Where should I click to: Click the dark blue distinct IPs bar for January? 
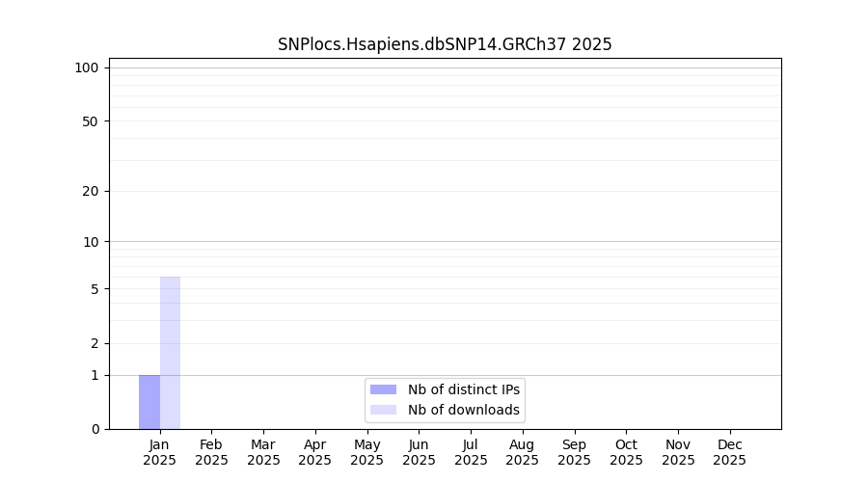click(149, 402)
